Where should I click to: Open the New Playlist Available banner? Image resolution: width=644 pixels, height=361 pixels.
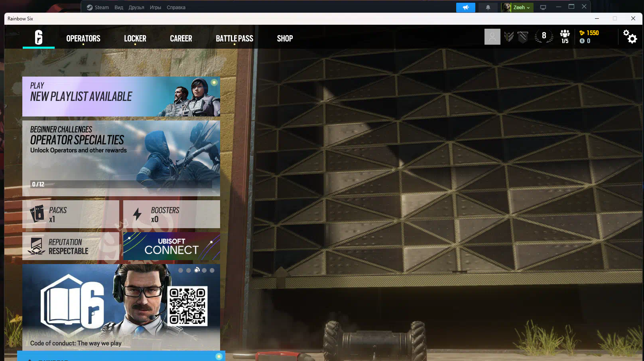coord(121,97)
